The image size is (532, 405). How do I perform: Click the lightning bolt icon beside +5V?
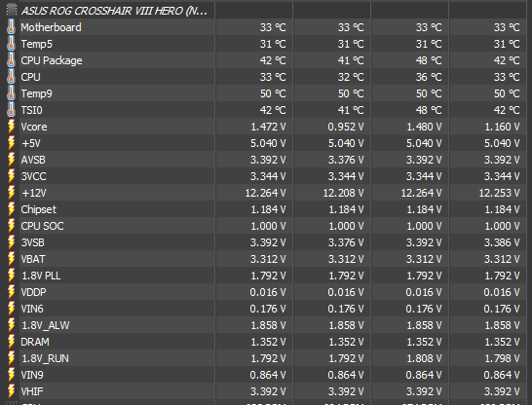coord(11,143)
